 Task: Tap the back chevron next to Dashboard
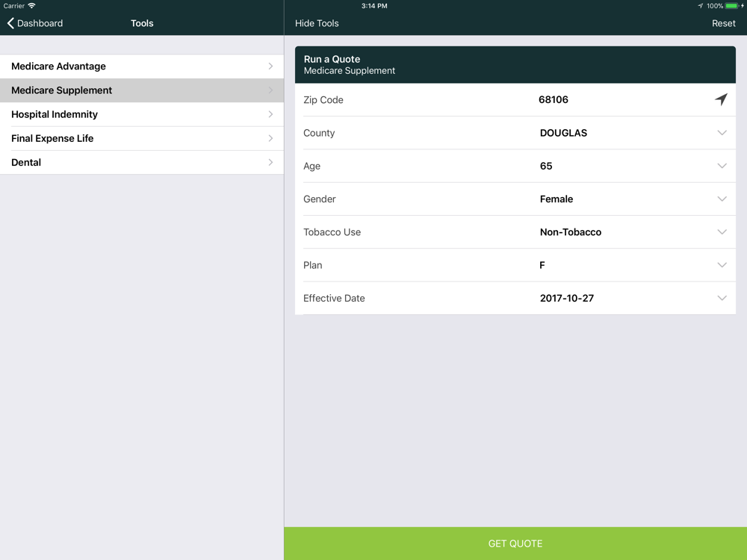tap(10, 23)
